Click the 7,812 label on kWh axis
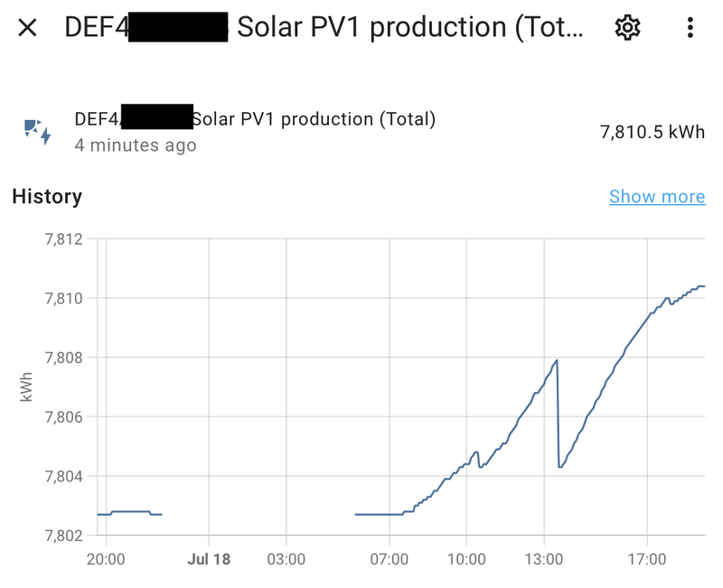723x588 pixels. (62, 239)
